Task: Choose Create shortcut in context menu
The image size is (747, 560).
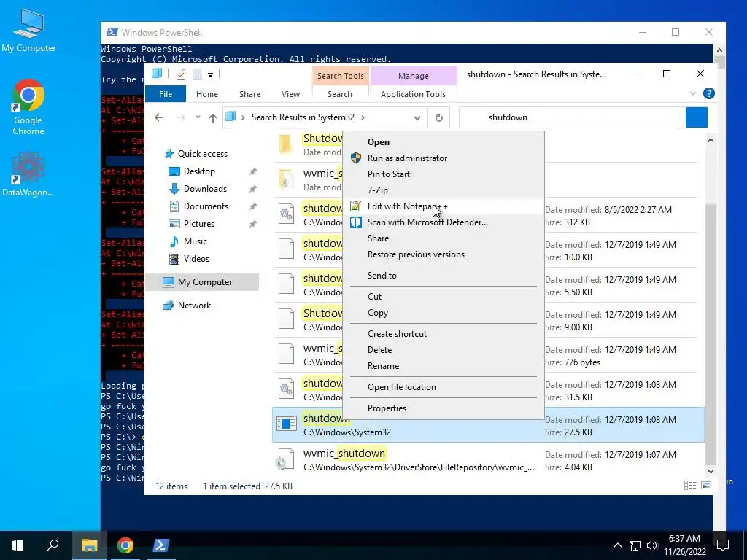Action: 444,334
